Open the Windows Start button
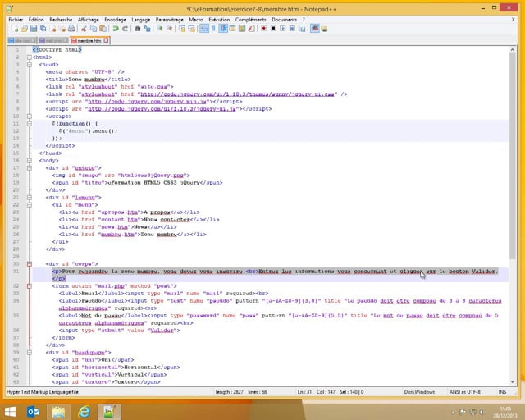This screenshot has width=525, height=420. tap(10, 411)
